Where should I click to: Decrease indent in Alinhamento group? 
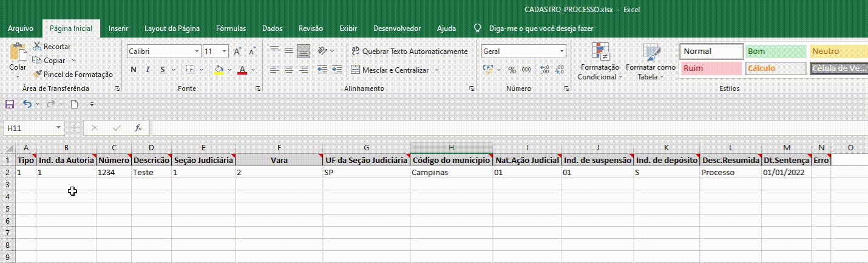click(322, 70)
